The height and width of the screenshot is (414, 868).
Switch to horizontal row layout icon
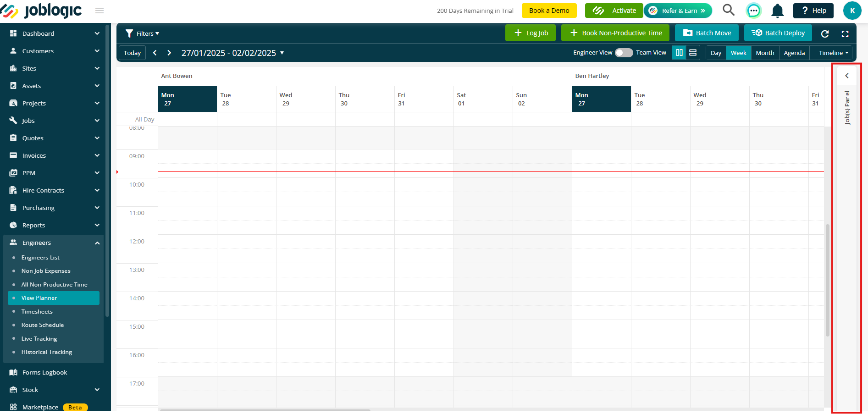point(693,53)
